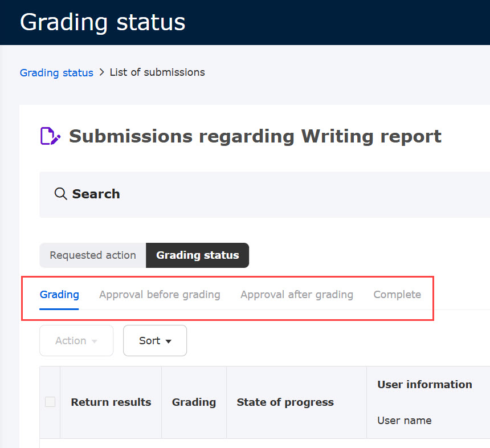Screen dimensions: 490x448
Task: Switch to Approval before grading tab
Action: coord(160,295)
